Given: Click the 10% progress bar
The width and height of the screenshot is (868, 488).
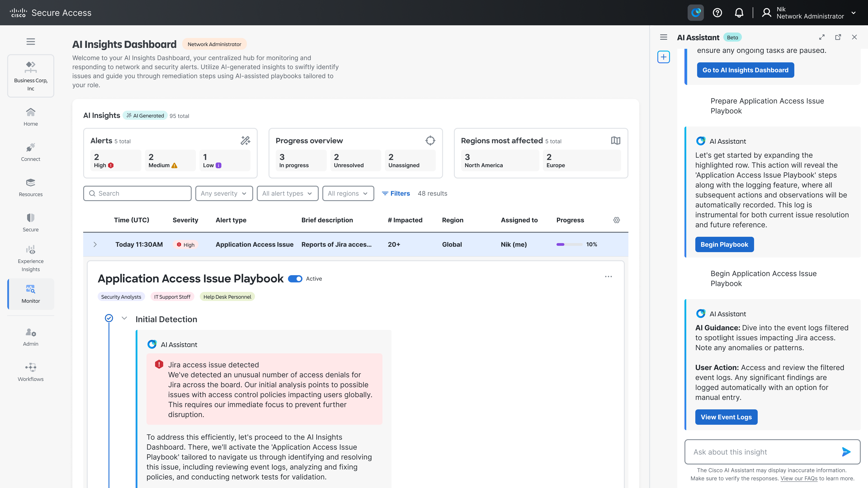Looking at the screenshot, I should (x=569, y=244).
